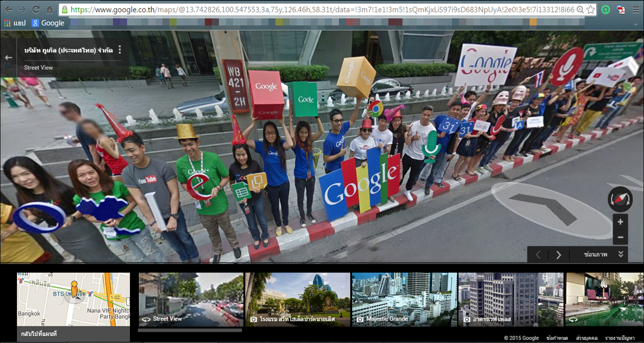Viewport: 644px width, 343px height.
Task: Open the อาคารเวฟ เพลส photo
Action: tap(511, 299)
